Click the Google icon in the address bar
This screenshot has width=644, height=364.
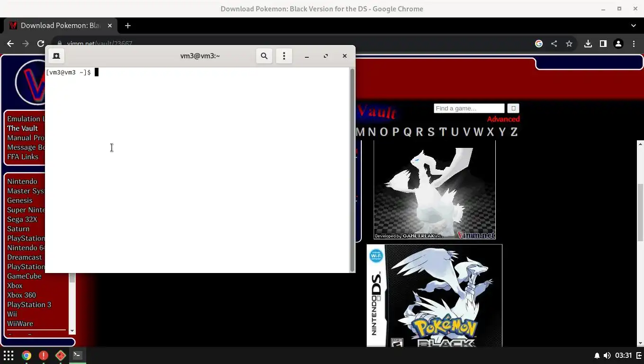point(539,44)
